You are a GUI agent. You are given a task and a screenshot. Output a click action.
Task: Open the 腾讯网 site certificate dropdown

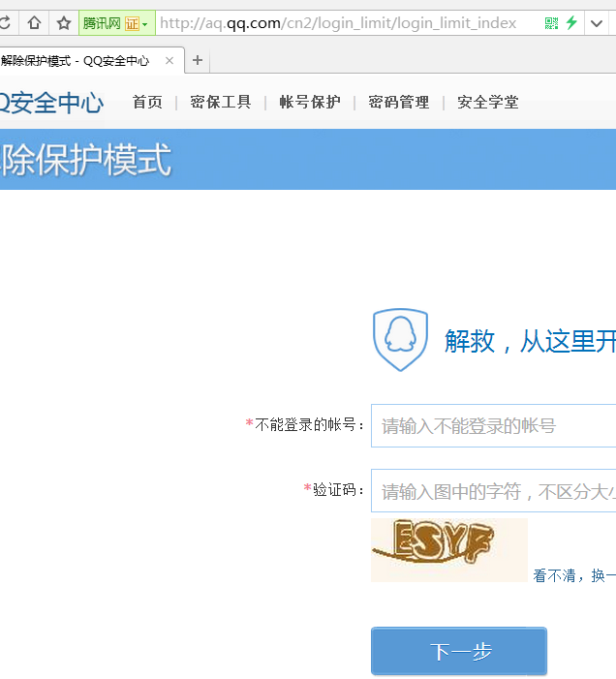pos(117,23)
